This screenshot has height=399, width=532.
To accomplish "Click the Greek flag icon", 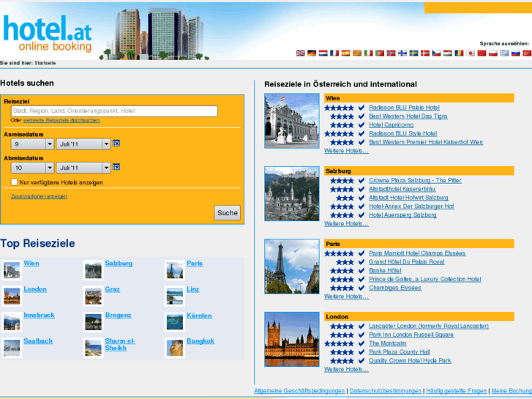I will [504, 53].
